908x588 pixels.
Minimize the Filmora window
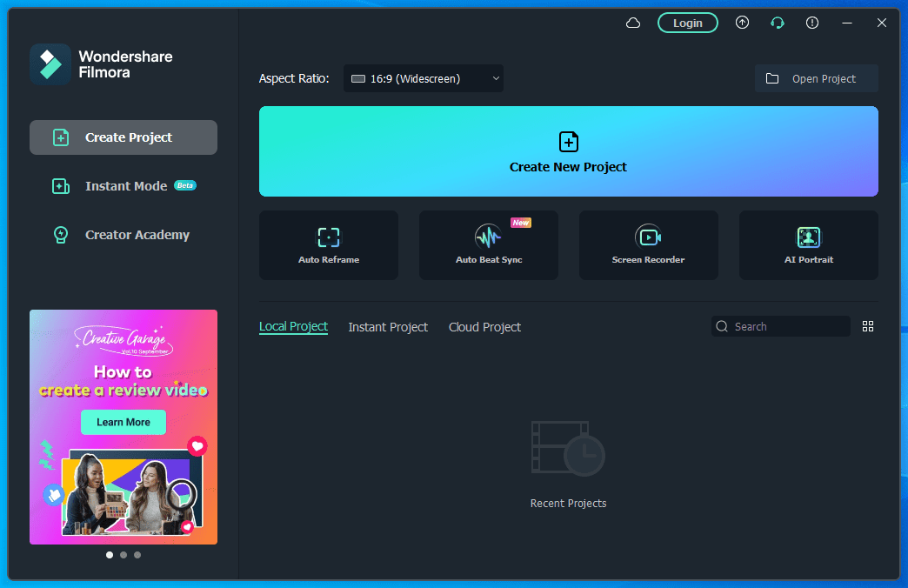pos(846,23)
